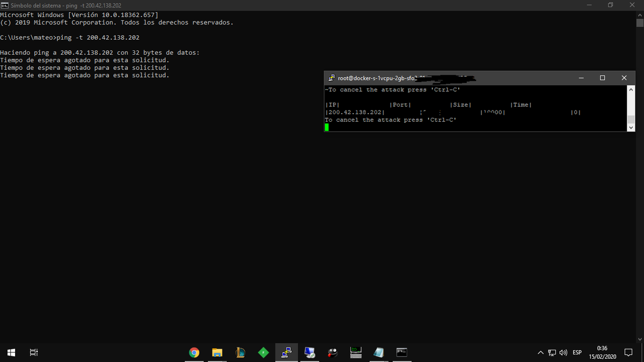This screenshot has height=362, width=644.
Task: Minimize the PuTTY root@docker window
Action: click(x=582, y=78)
